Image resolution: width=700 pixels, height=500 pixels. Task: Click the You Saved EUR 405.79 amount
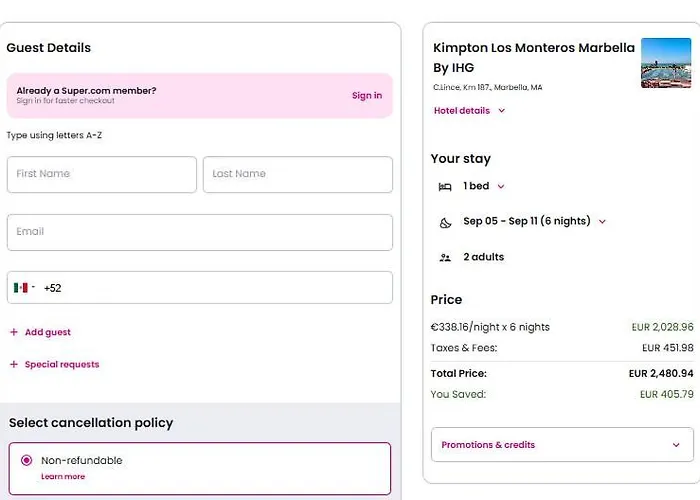[667, 394]
